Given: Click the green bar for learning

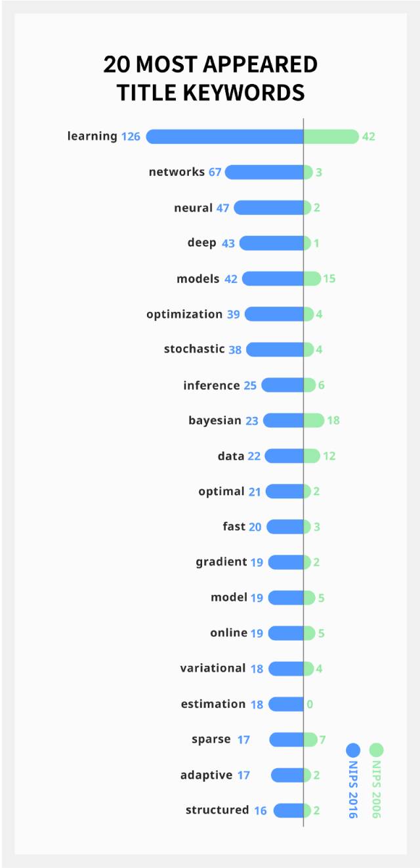Looking at the screenshot, I should [x=331, y=137].
